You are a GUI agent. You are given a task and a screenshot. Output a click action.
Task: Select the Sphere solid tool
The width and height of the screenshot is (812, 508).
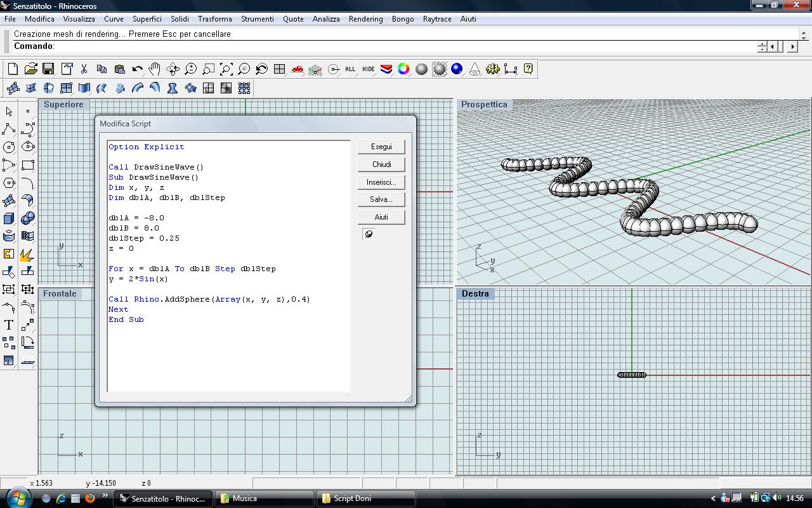(27, 218)
